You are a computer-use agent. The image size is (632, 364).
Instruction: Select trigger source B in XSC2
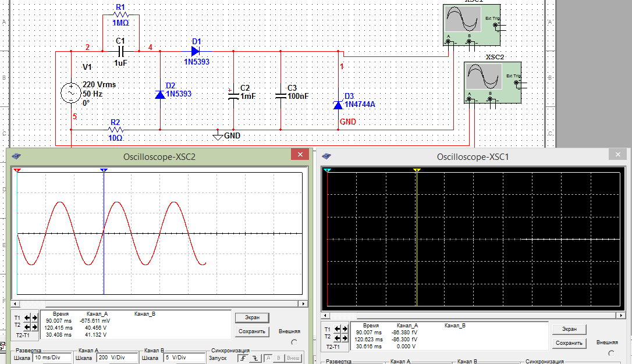[x=279, y=358]
